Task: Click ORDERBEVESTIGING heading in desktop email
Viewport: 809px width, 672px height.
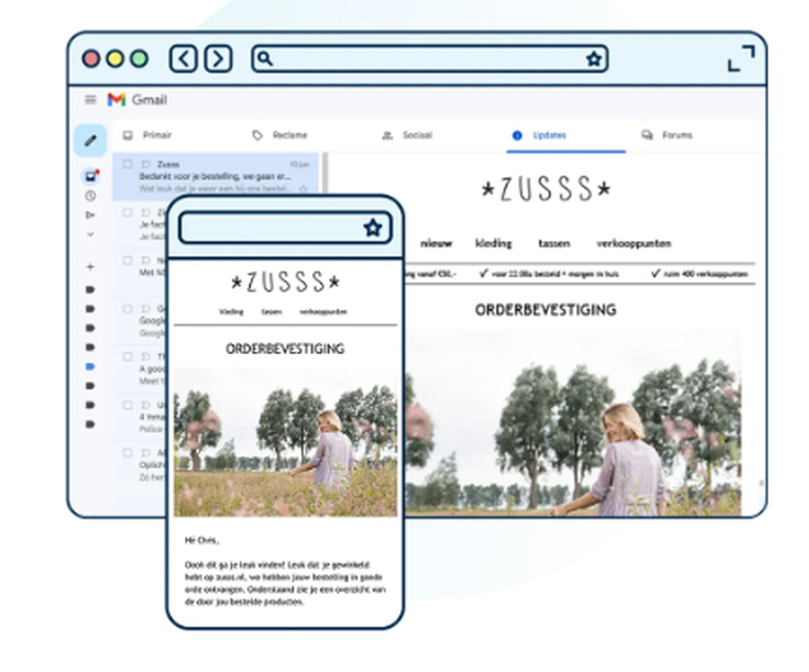Action: pos(546,310)
